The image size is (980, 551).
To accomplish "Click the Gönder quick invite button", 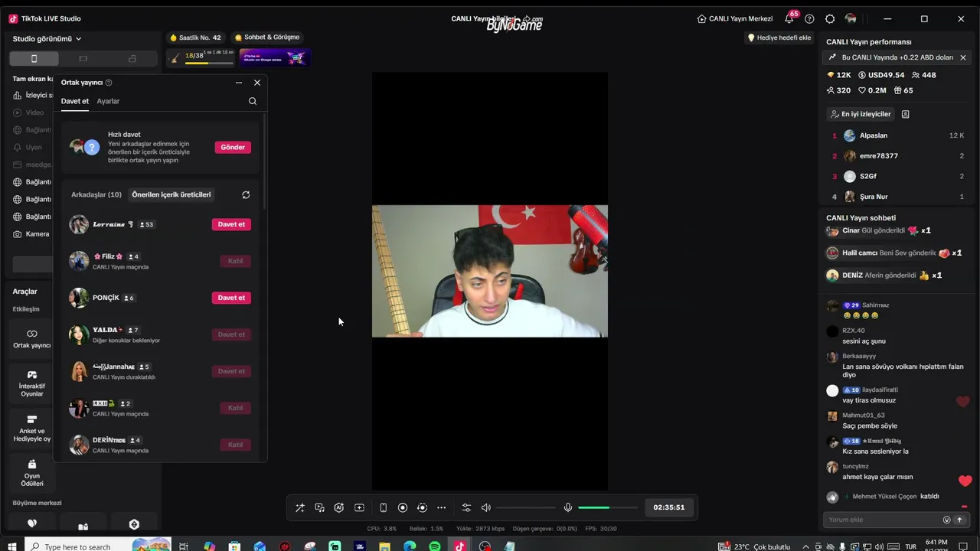I will (233, 147).
